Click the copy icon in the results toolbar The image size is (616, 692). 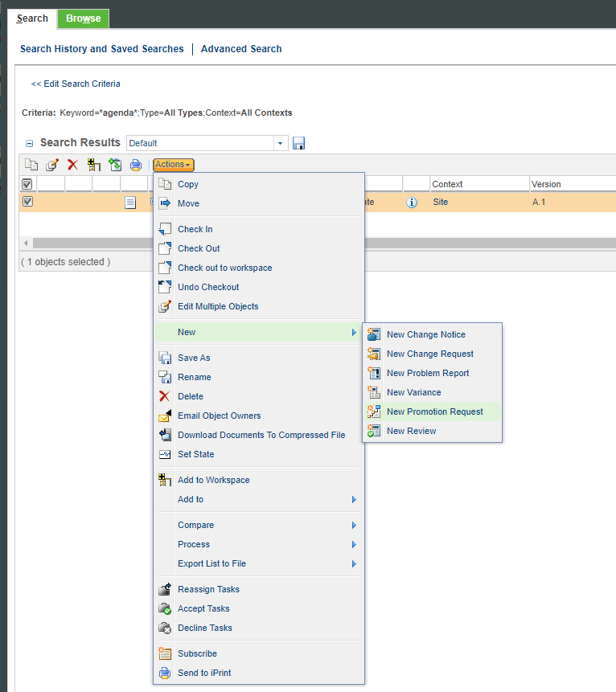click(31, 165)
